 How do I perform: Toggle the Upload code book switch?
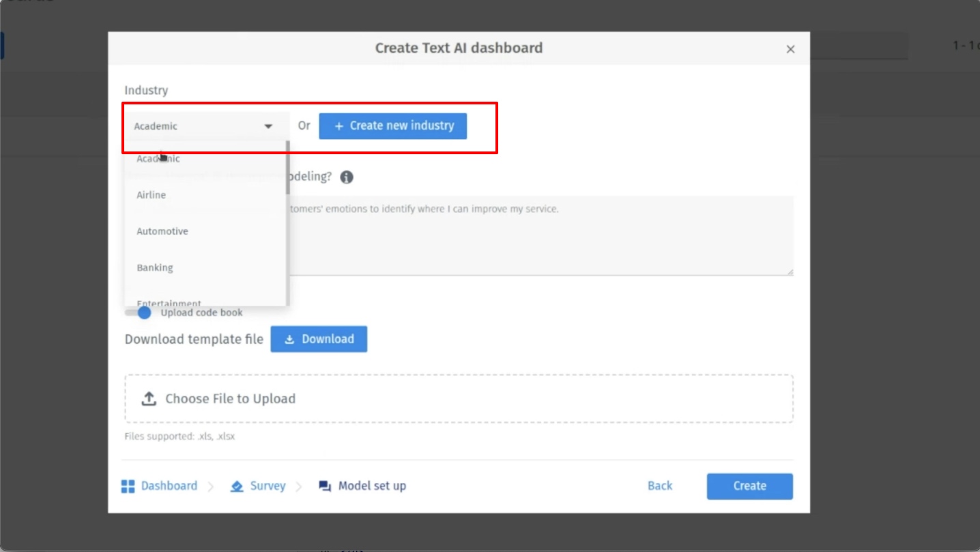[x=139, y=313]
